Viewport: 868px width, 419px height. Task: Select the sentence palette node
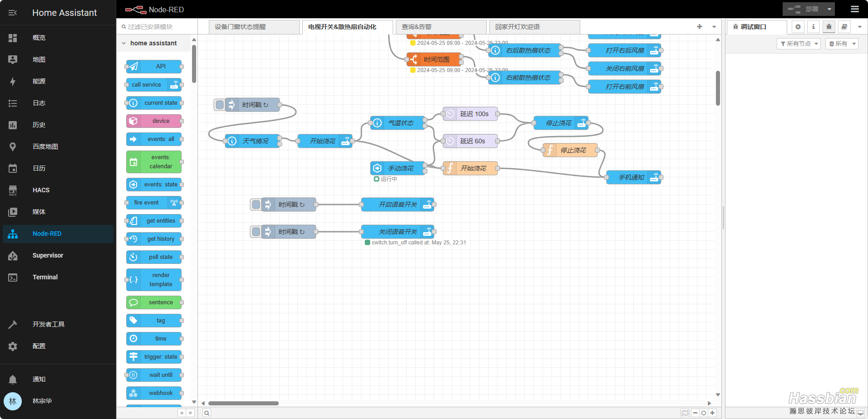[154, 302]
